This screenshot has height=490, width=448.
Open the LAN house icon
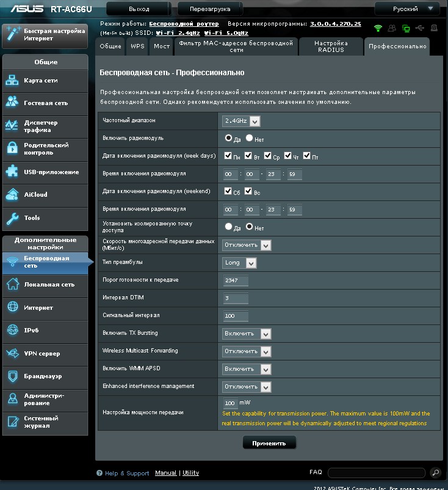pos(13,284)
